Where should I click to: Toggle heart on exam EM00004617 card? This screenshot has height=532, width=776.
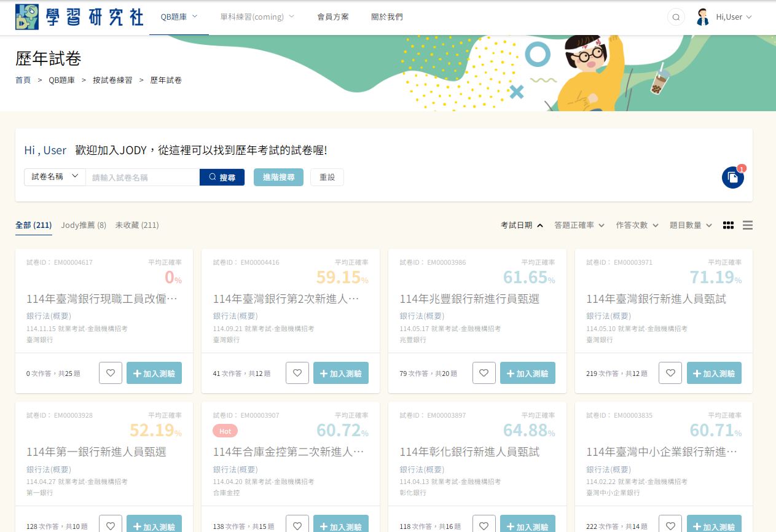click(x=111, y=373)
